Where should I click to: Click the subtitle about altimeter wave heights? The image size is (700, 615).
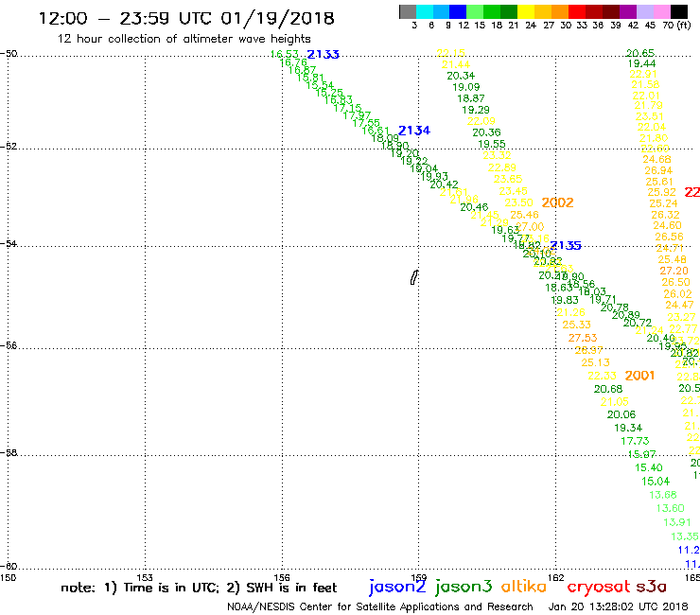(x=184, y=39)
